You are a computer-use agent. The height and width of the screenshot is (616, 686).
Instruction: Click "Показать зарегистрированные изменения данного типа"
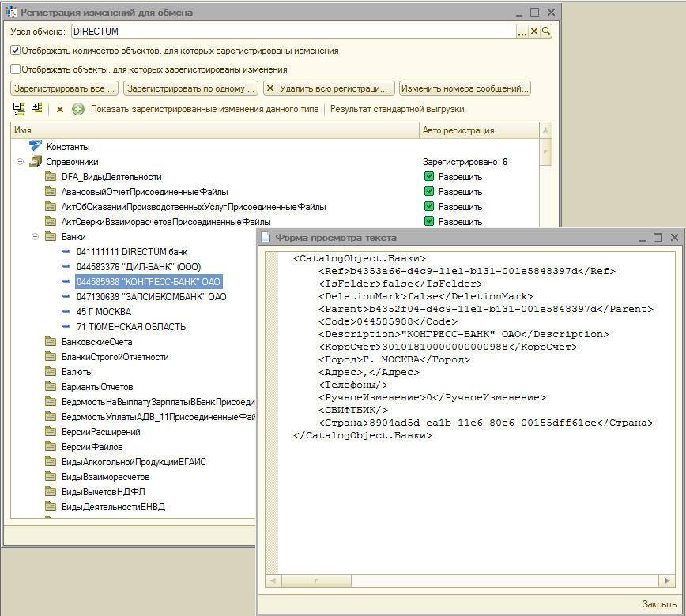tap(205, 109)
